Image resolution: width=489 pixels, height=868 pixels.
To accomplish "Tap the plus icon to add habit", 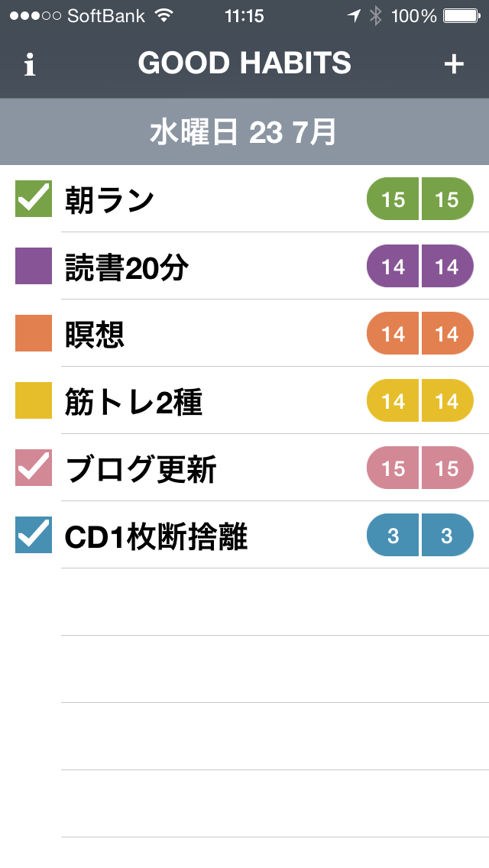I will [x=454, y=64].
